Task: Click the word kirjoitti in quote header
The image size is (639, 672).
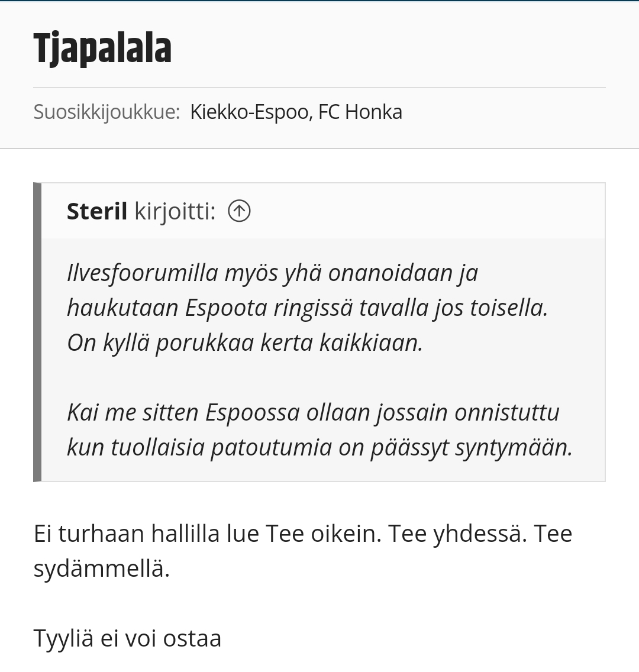Action: (175, 211)
